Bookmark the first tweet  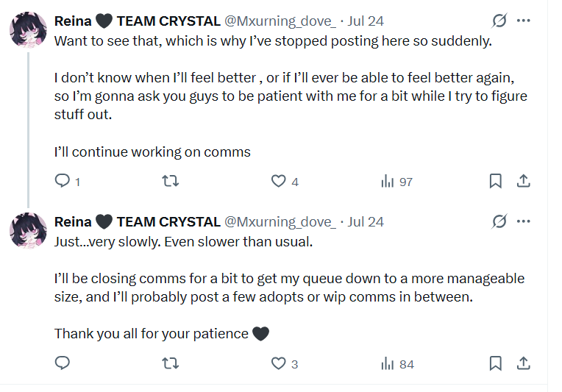click(496, 181)
